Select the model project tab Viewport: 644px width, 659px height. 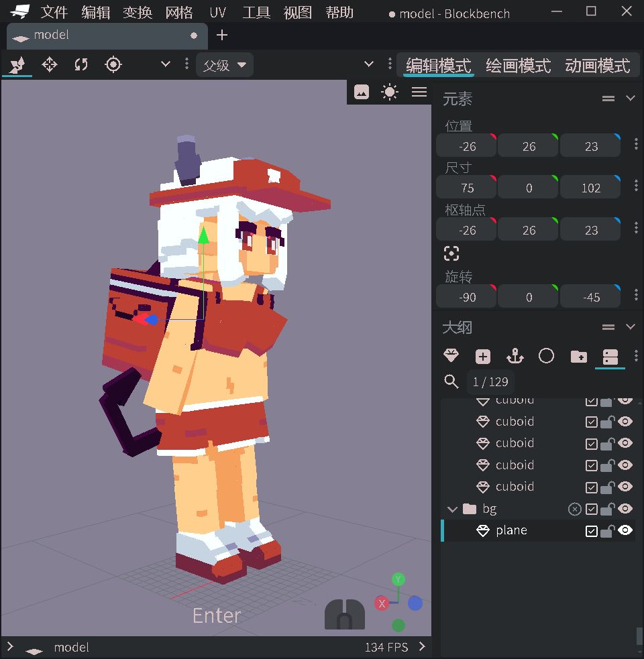point(107,36)
